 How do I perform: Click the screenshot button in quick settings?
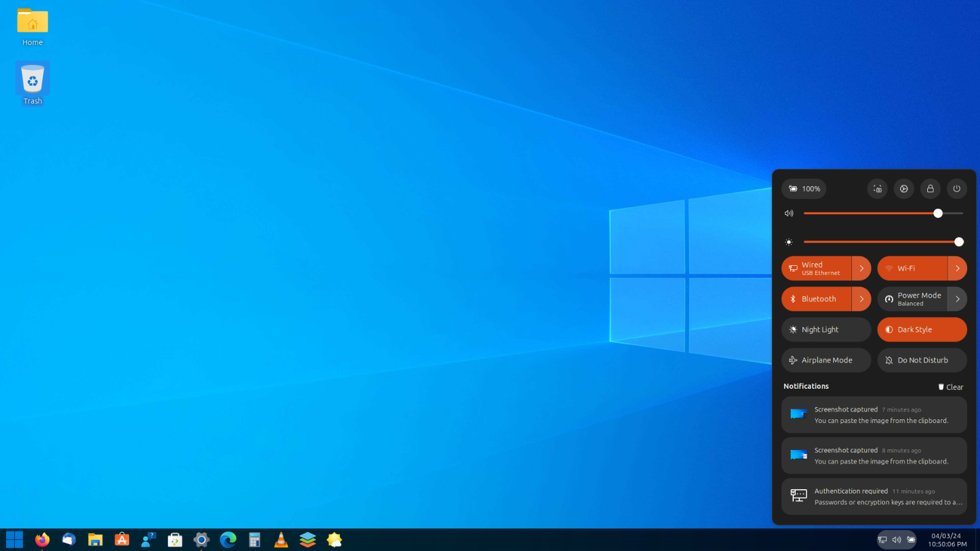tap(878, 189)
